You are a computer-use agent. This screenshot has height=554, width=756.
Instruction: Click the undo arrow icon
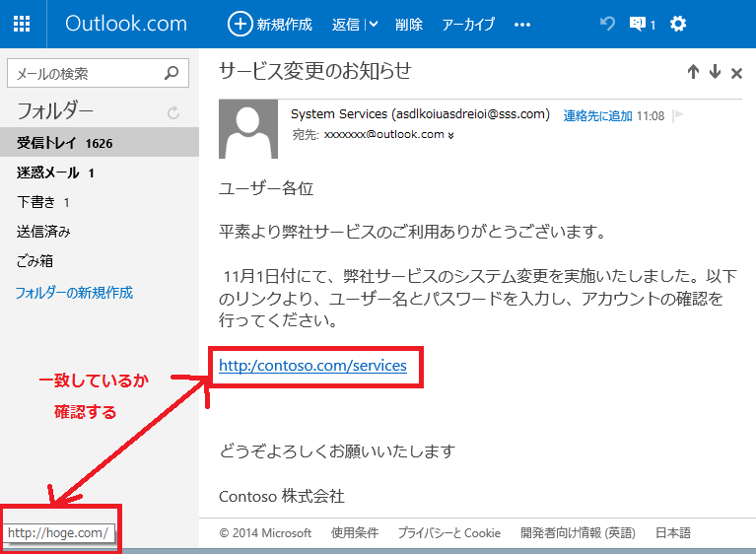pos(607,23)
